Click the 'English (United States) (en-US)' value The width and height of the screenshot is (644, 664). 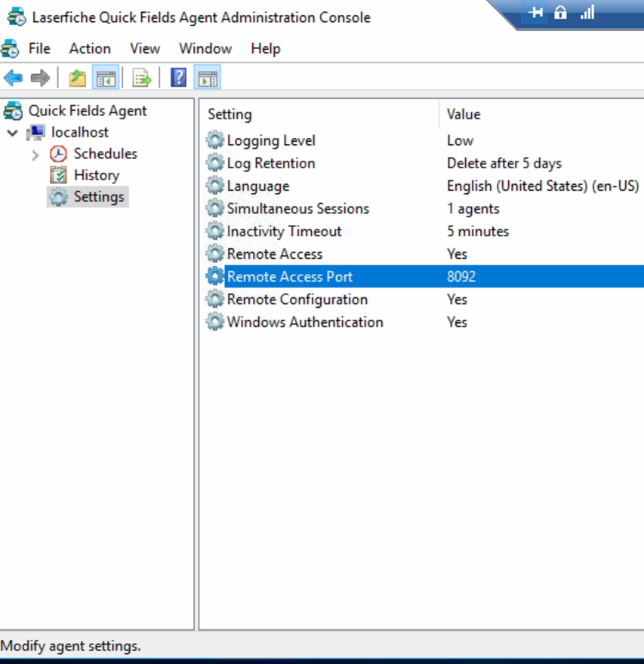(543, 186)
